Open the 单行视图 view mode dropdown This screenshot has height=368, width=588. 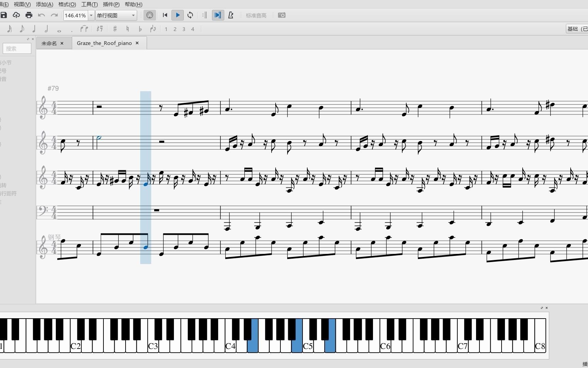(116, 15)
